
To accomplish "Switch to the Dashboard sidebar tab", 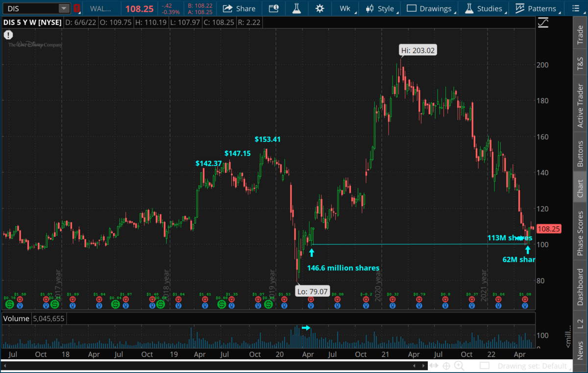I will [580, 287].
